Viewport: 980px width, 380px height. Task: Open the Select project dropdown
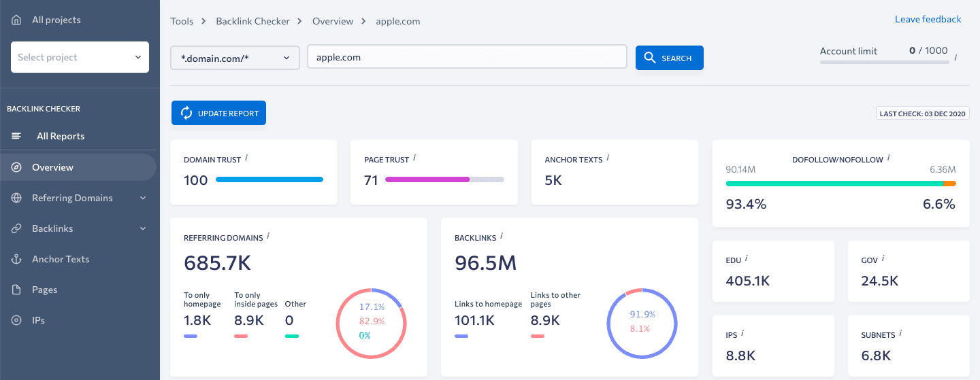80,57
